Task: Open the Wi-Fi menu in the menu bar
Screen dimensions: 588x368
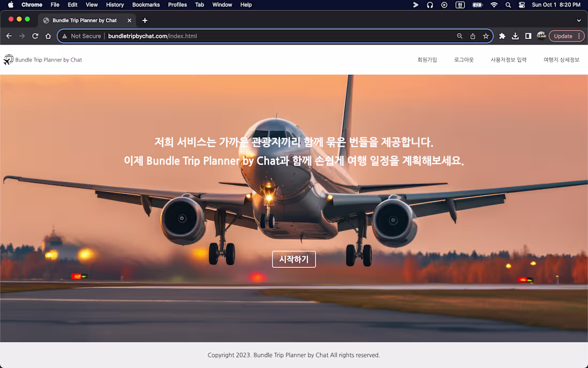Action: 493,5
